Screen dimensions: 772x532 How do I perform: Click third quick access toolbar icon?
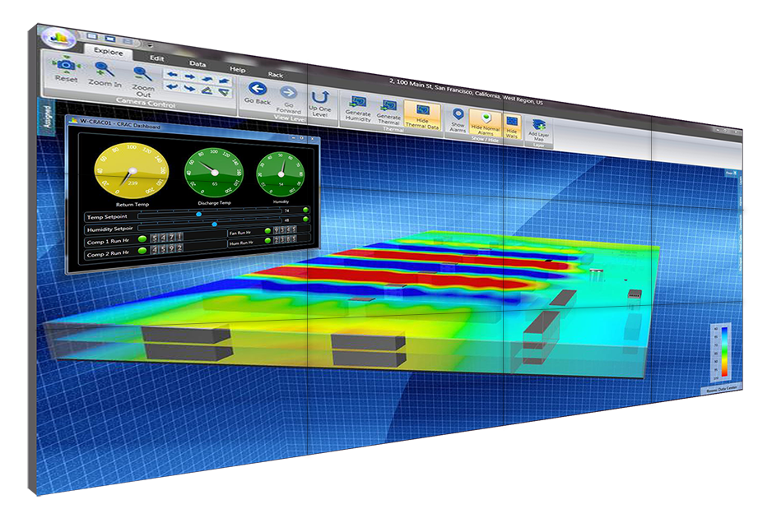coord(128,41)
